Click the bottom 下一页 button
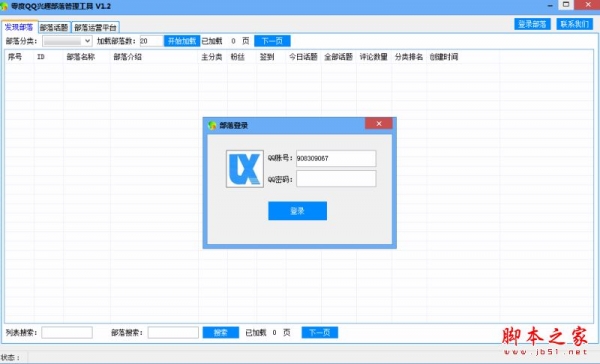 click(x=320, y=333)
